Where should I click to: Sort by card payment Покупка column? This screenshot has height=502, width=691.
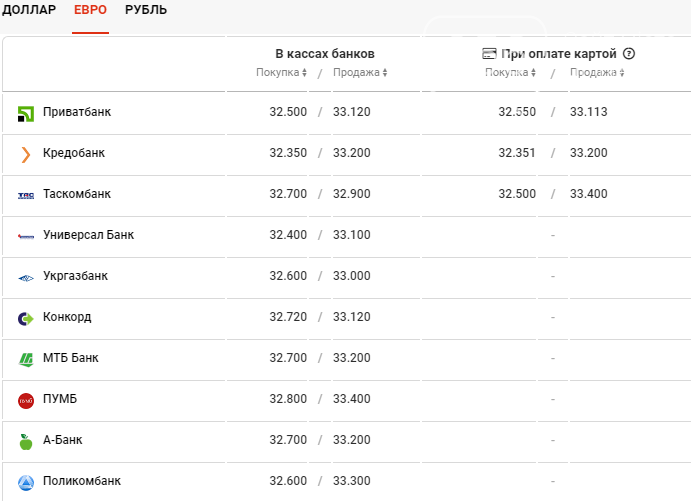pyautogui.click(x=510, y=72)
